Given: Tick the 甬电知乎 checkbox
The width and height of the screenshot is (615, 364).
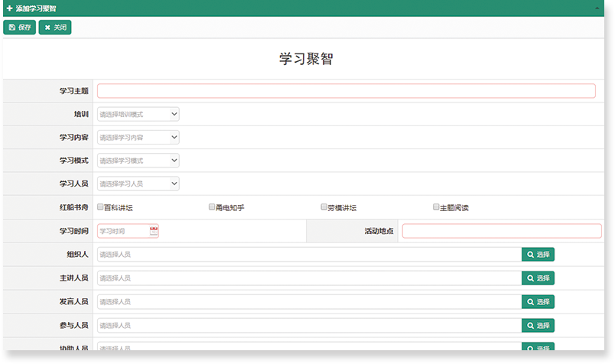Looking at the screenshot, I should click(x=212, y=207).
